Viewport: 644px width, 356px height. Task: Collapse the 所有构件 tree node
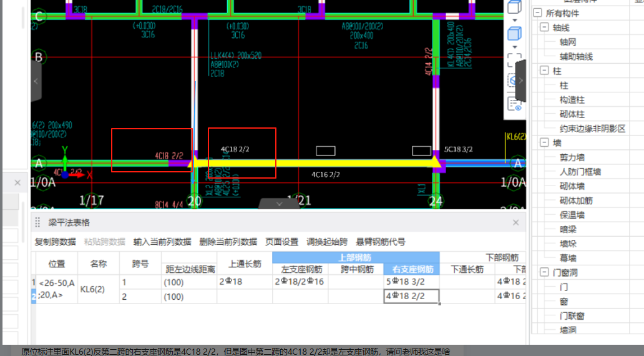[x=538, y=12]
